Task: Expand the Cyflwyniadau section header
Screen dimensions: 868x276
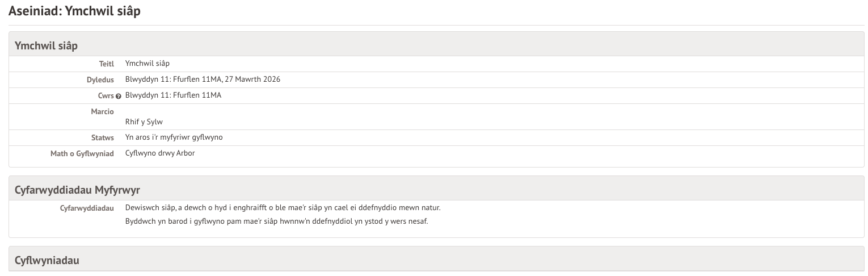Action: click(x=47, y=261)
